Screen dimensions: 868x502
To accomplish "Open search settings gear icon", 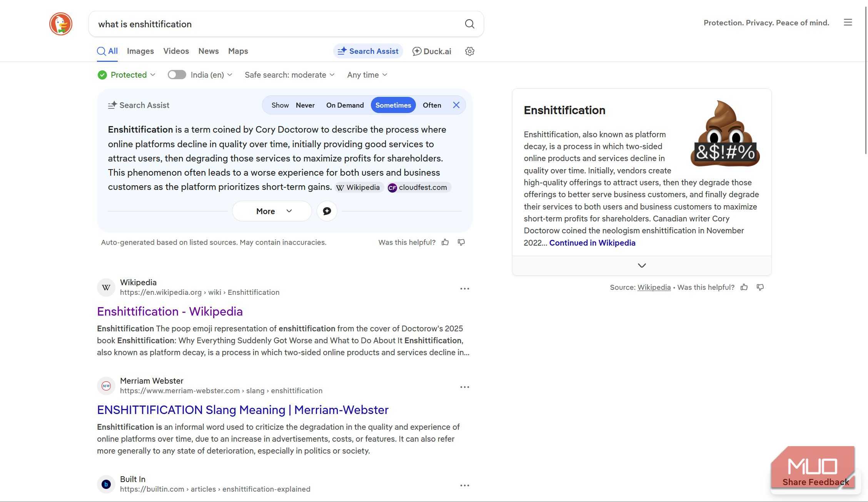I will (469, 51).
